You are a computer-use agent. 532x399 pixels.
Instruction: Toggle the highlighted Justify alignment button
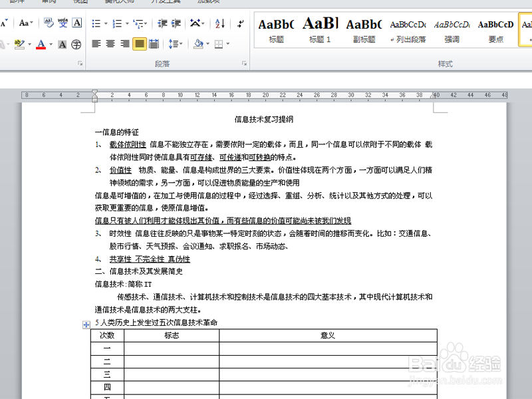click(x=140, y=44)
